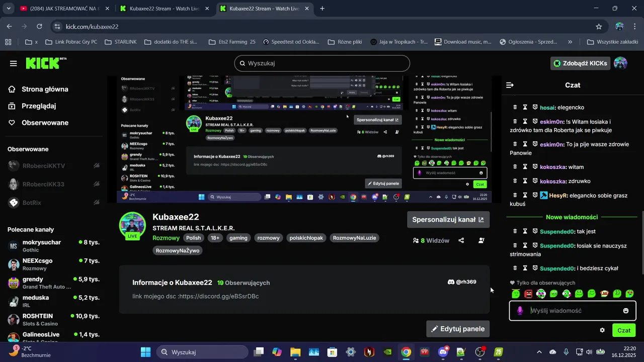
Task: Open the chat settings gear icon
Action: [x=602, y=330]
